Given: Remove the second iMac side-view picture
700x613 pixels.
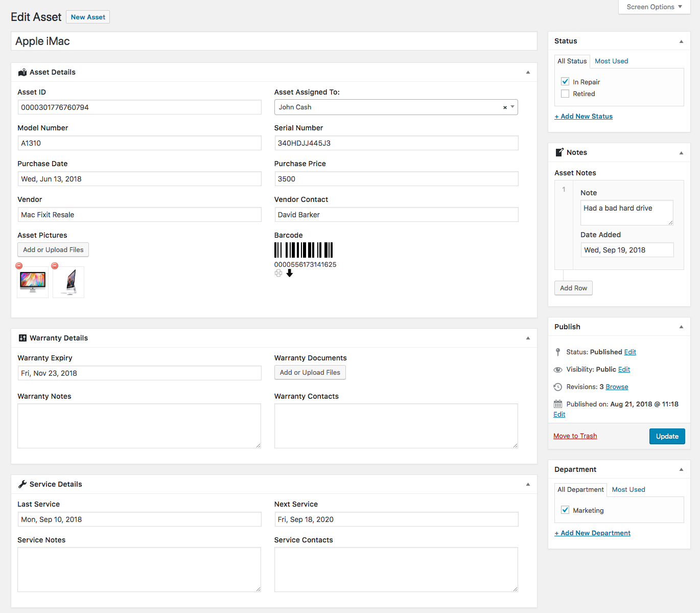Looking at the screenshot, I should coord(55,266).
